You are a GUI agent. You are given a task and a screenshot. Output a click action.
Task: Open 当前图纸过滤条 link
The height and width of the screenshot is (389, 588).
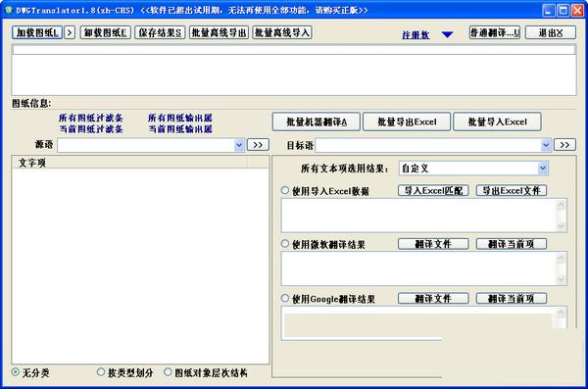coord(91,129)
